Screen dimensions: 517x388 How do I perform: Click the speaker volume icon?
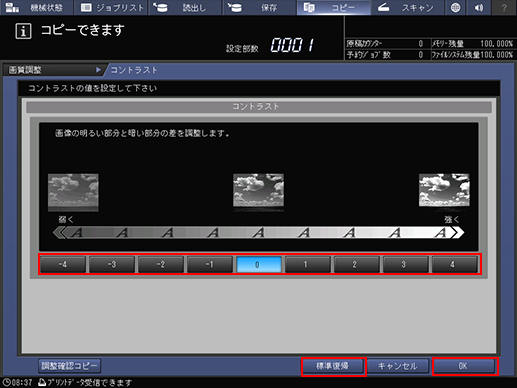point(479,7)
